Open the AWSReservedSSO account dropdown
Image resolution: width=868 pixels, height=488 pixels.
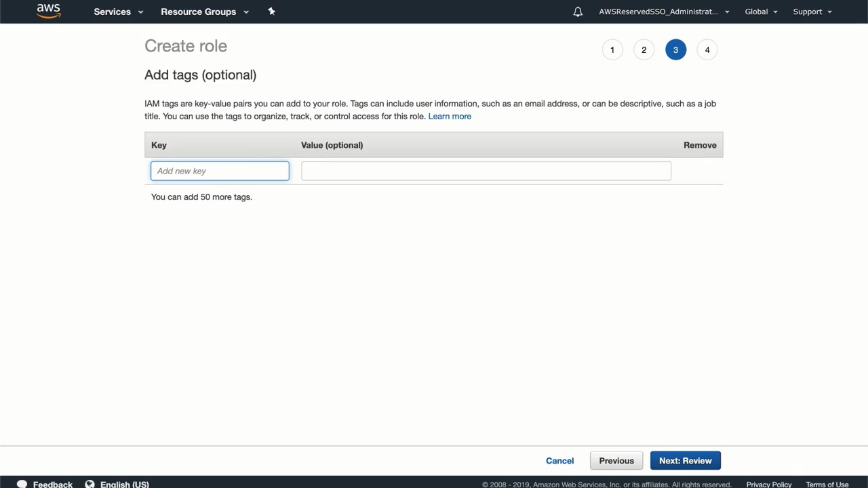click(664, 12)
